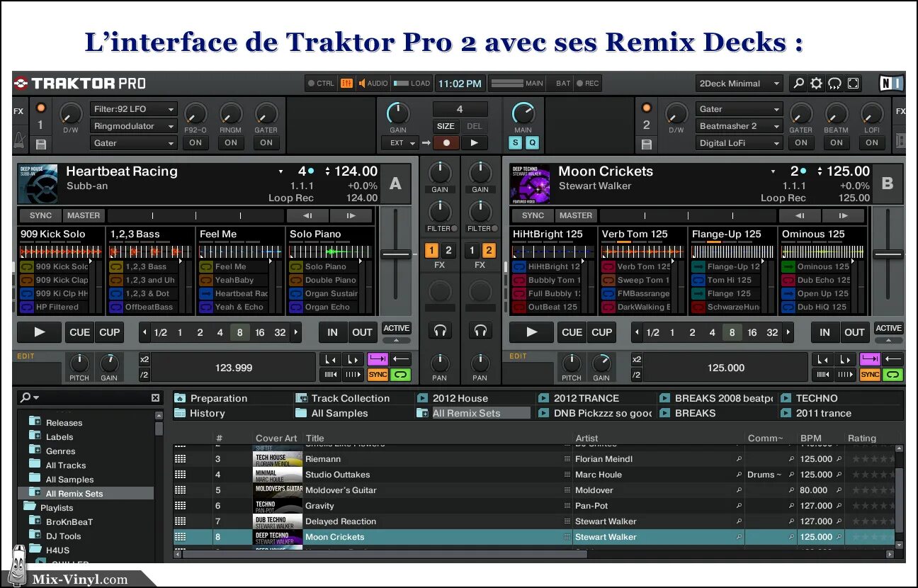Toggle the S snap button
Viewport: 918px width, 588px height.
516,142
